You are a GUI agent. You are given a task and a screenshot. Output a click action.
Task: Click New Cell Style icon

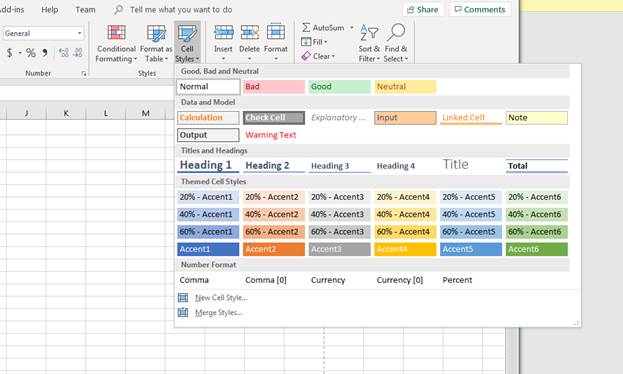pos(183,297)
